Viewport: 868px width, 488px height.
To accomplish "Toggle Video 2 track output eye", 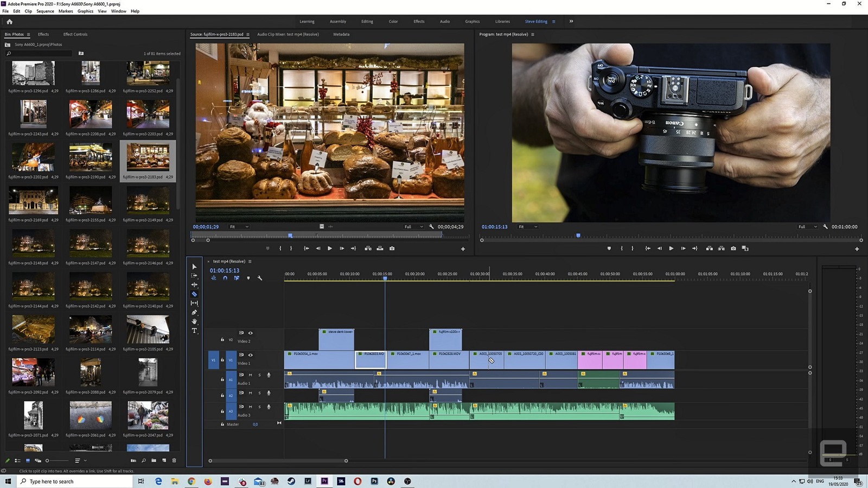I will point(250,333).
